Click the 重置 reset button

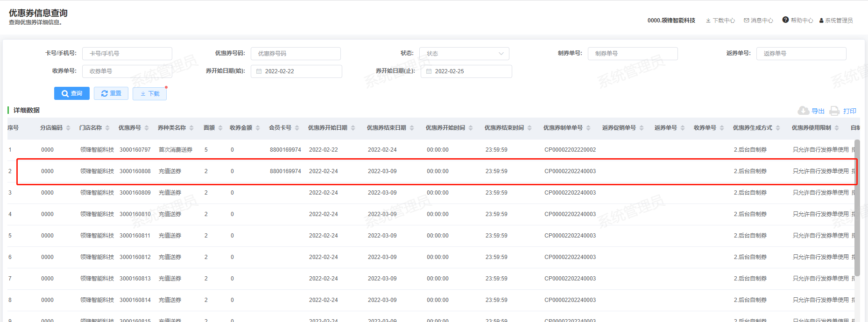pos(111,93)
